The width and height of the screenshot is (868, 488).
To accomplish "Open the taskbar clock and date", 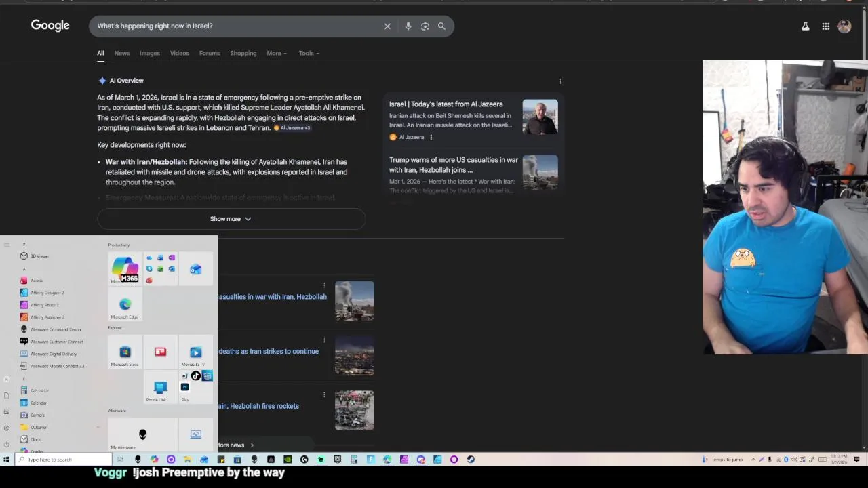I will [x=839, y=460].
